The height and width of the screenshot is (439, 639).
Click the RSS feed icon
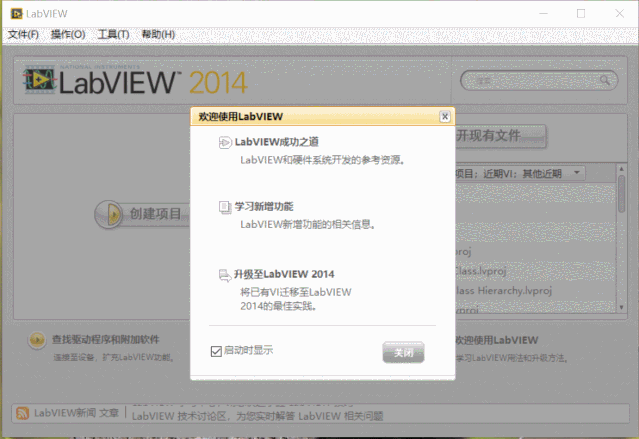click(22, 413)
